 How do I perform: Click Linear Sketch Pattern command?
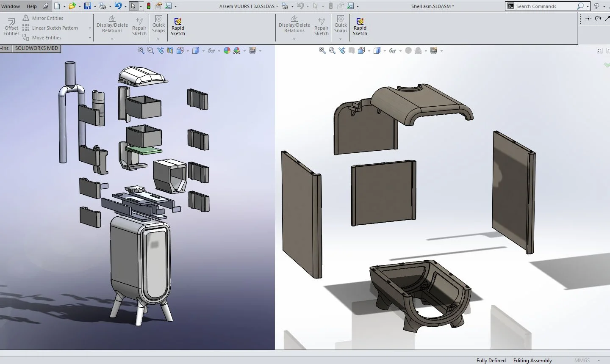click(x=50, y=28)
